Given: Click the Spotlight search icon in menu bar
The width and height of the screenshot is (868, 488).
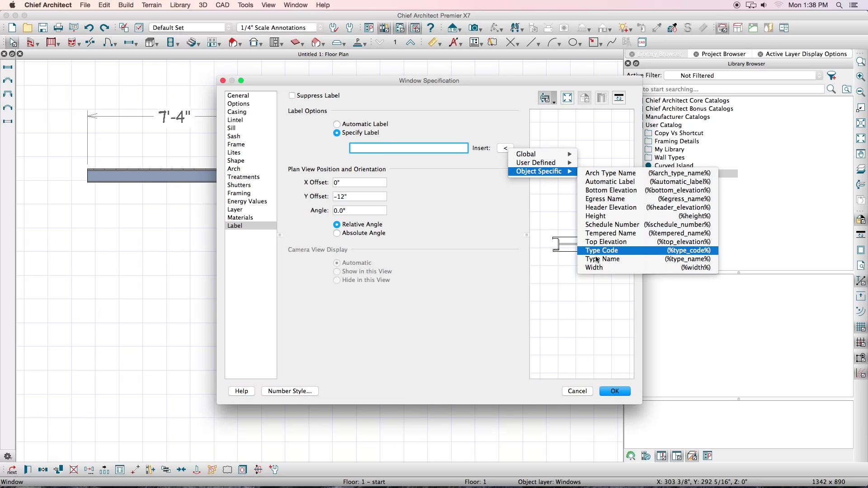Looking at the screenshot, I should point(839,5).
